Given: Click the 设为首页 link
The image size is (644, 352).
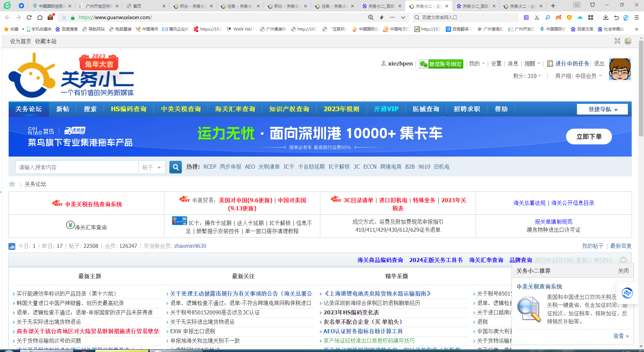Looking at the screenshot, I should (x=20, y=41).
